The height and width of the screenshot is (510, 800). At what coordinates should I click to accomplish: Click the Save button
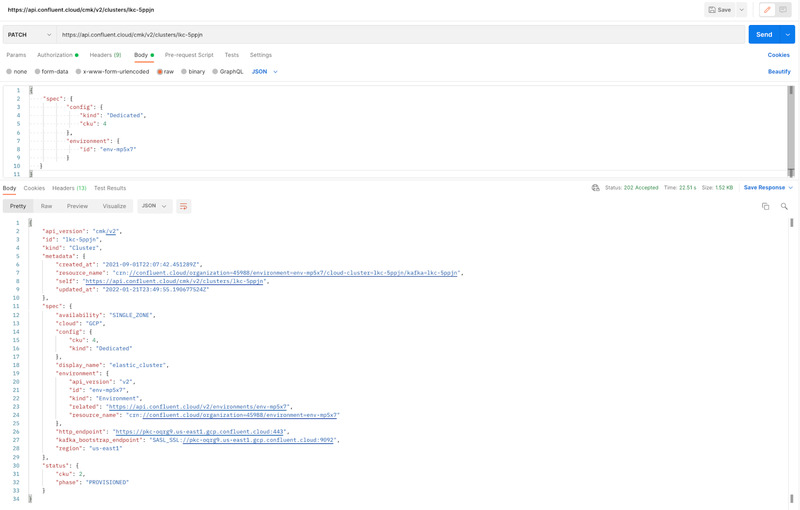point(719,10)
